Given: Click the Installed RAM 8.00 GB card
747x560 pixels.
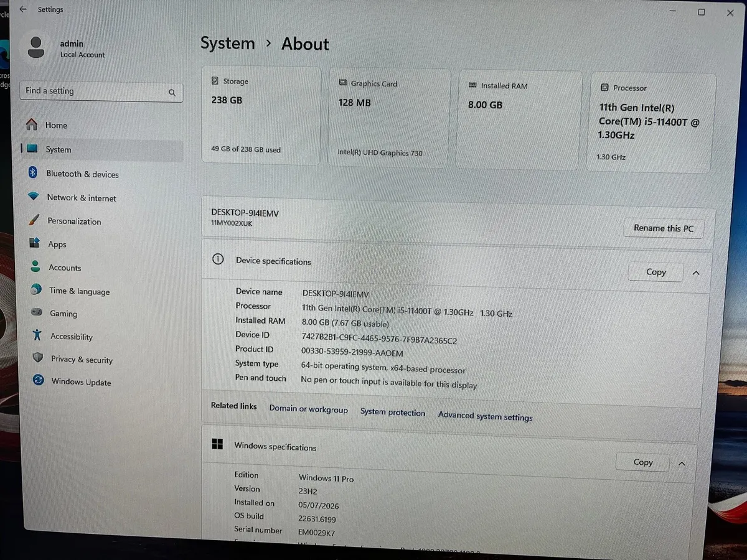Looking at the screenshot, I should [x=520, y=120].
